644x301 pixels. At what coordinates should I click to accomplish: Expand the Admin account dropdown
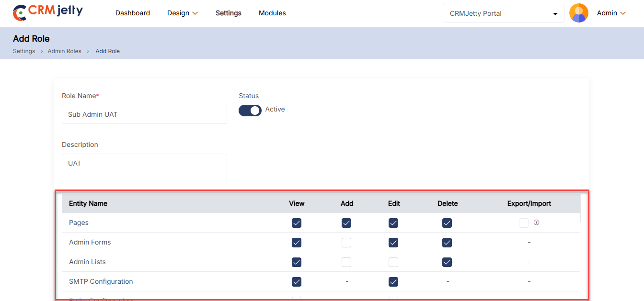(x=611, y=13)
